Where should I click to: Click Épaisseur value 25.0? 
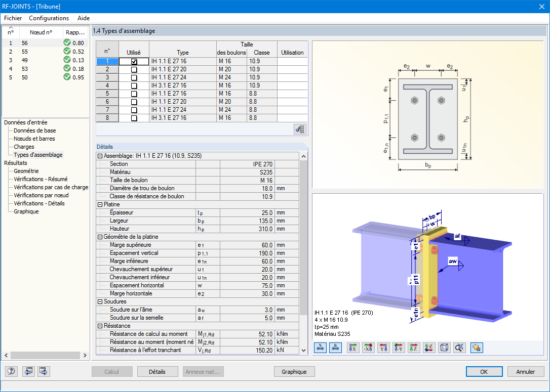[x=247, y=212]
